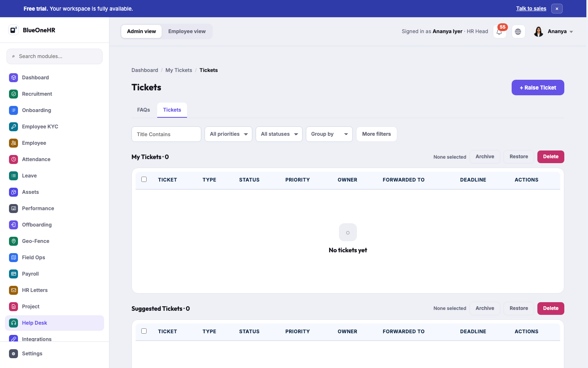Screen dimensions: 588x368
Task: Click the Employee KYC key icon
Action: pos(13,126)
